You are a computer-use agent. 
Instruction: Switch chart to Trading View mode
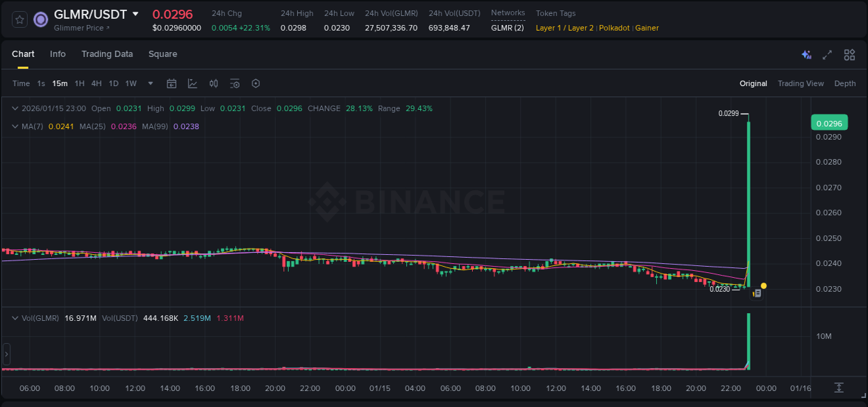tap(801, 83)
